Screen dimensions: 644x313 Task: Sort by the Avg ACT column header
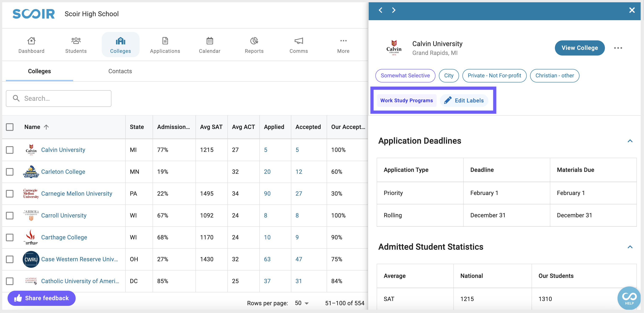[x=243, y=127]
